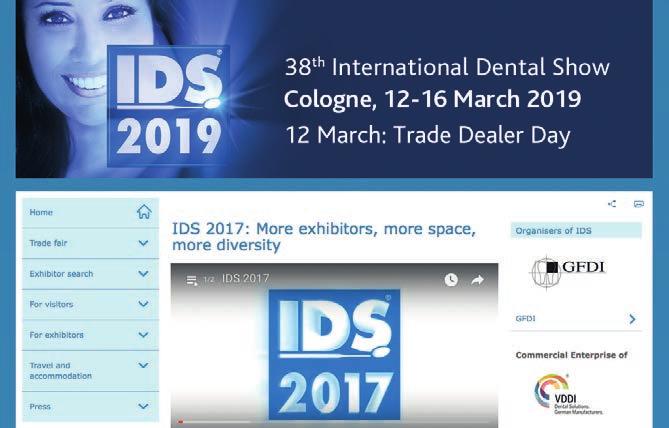Click 12 March: Trade Dealer Day text
Image resolution: width=669 pixels, height=428 pixels.
coord(428,135)
